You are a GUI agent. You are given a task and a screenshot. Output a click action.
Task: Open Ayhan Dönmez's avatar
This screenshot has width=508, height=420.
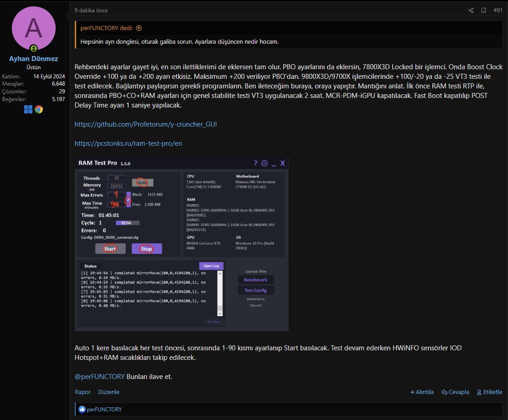coord(34,28)
